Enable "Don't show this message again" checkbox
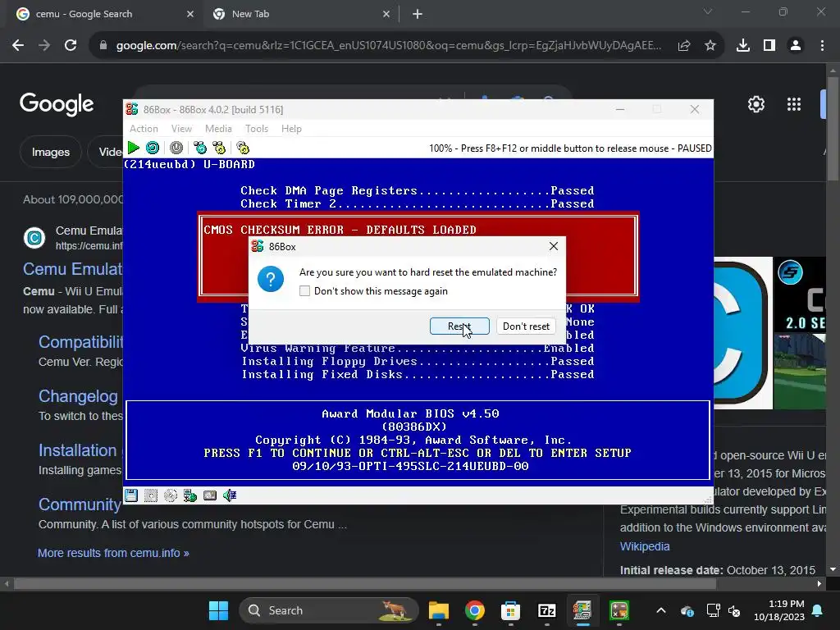Screen dimensions: 840x630 coord(305,291)
